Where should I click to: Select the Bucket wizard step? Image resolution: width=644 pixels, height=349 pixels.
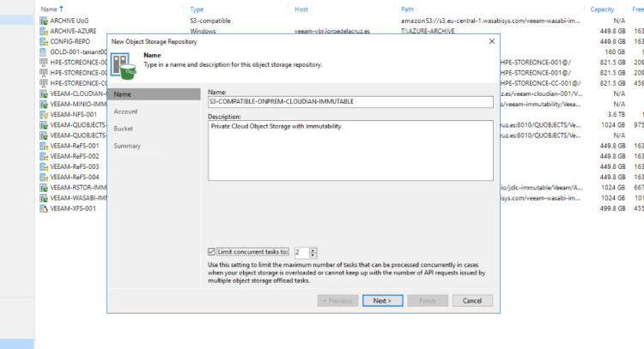[x=124, y=129]
